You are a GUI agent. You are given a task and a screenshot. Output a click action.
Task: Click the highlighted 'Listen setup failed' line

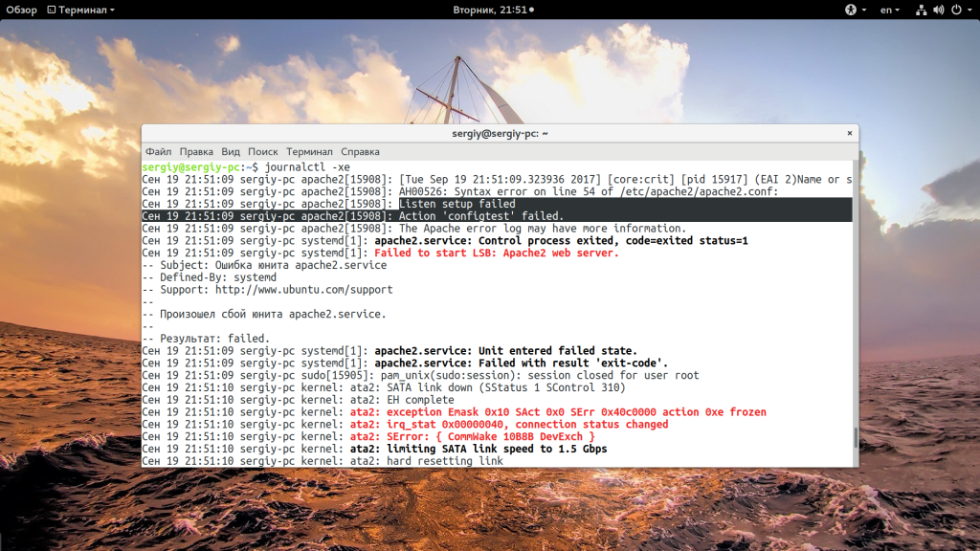click(x=457, y=204)
